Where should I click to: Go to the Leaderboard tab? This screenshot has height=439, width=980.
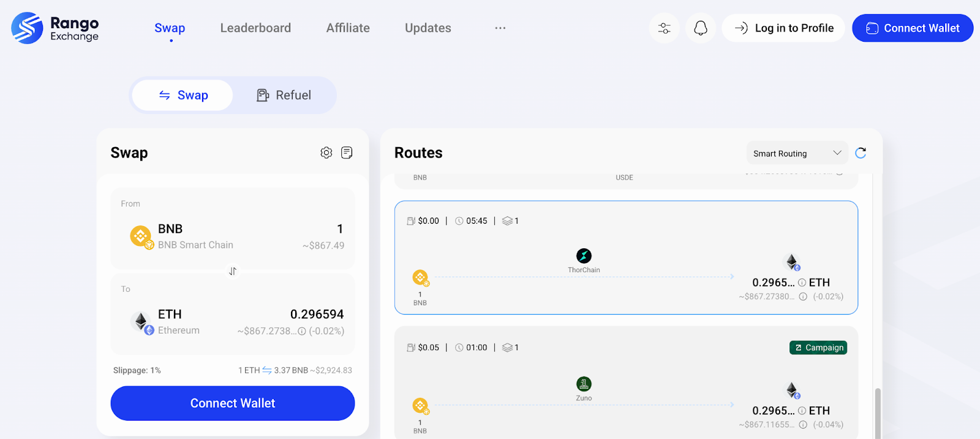[x=255, y=28]
